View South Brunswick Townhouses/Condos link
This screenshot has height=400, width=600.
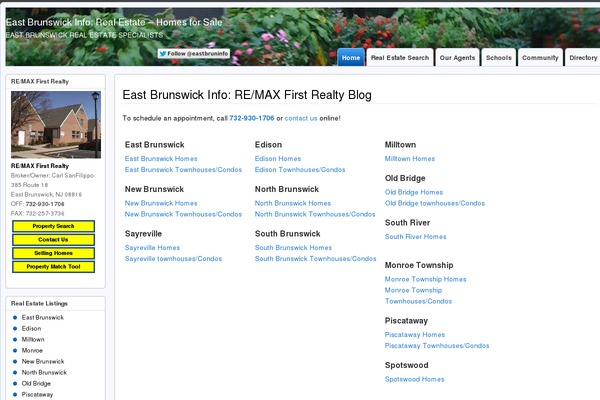[316, 259]
